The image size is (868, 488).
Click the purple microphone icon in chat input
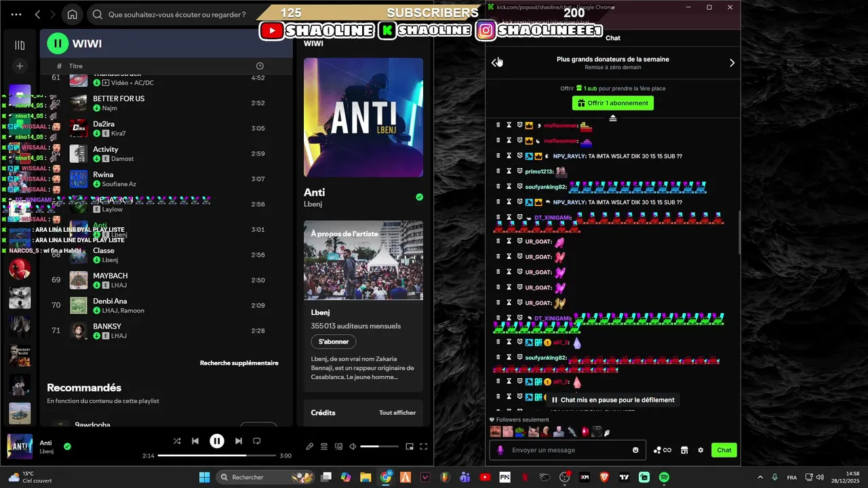click(500, 450)
